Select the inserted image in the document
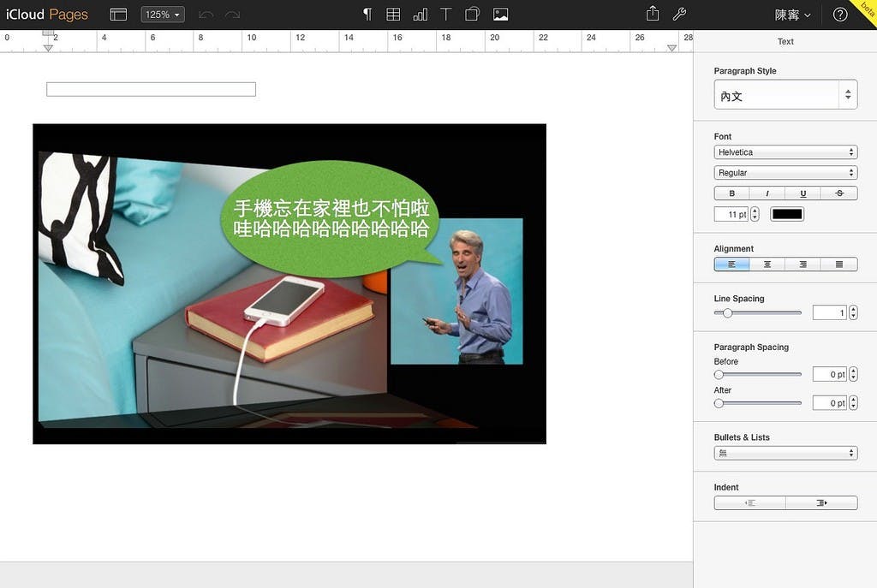The width and height of the screenshot is (877, 588). pos(289,284)
